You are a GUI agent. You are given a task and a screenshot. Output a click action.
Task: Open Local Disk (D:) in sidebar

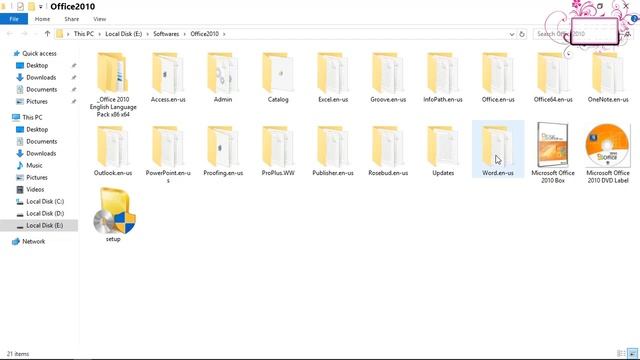(45, 213)
